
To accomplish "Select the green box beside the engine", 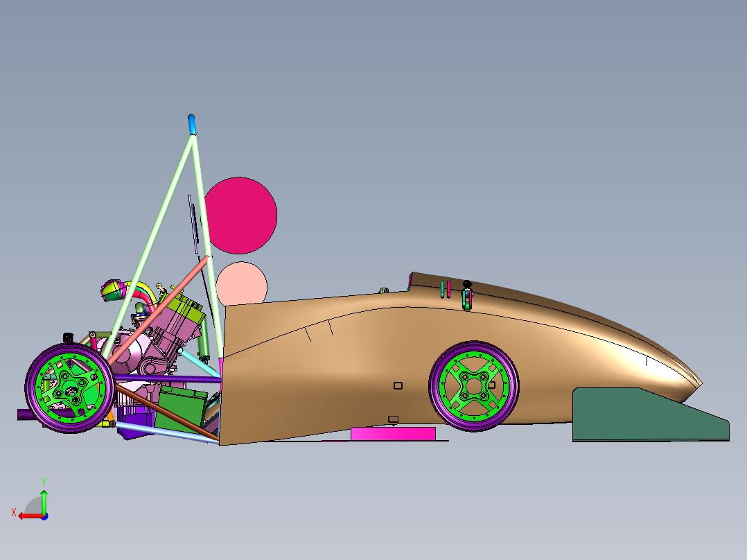I will click(182, 408).
